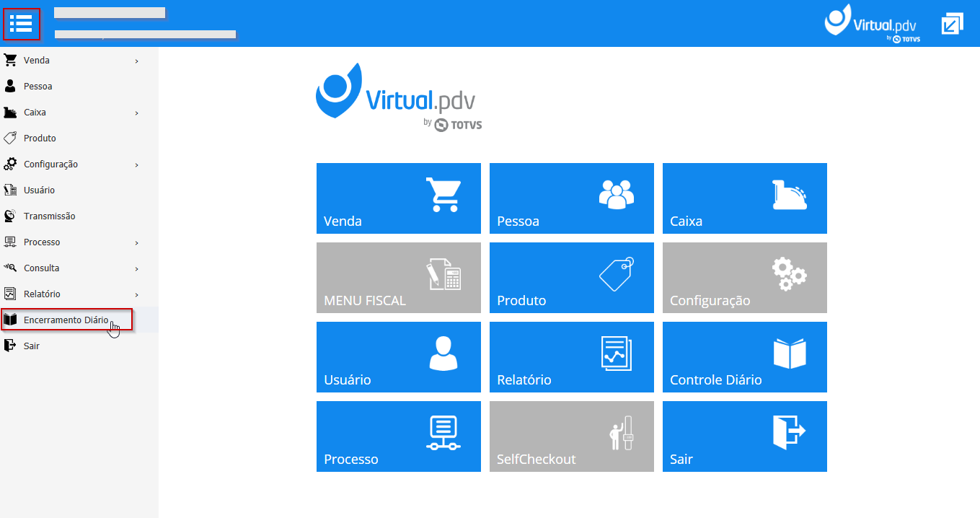Click the Pessoa person sidebar icon
980x518 pixels.
(x=10, y=86)
